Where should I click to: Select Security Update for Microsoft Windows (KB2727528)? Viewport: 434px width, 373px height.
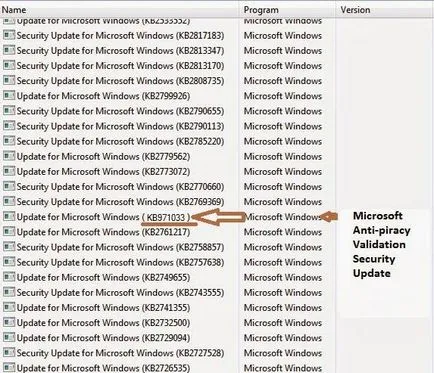(120, 353)
